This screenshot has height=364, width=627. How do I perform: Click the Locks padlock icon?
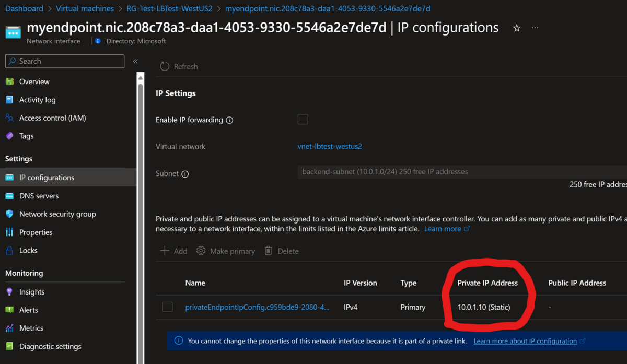pyautogui.click(x=9, y=250)
